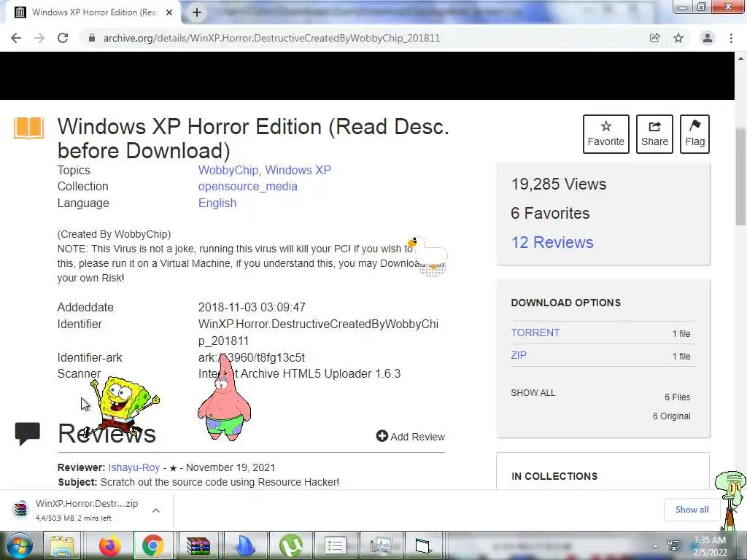Image resolution: width=747 pixels, height=560 pixels.
Task: Click the address bar URL field
Action: (271, 38)
